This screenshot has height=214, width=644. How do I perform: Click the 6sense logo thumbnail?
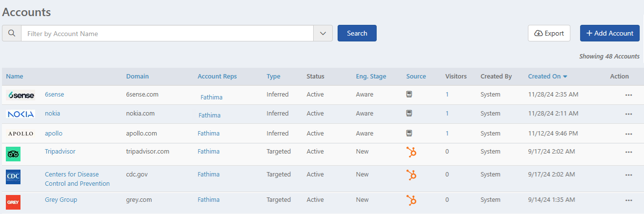tap(20, 95)
